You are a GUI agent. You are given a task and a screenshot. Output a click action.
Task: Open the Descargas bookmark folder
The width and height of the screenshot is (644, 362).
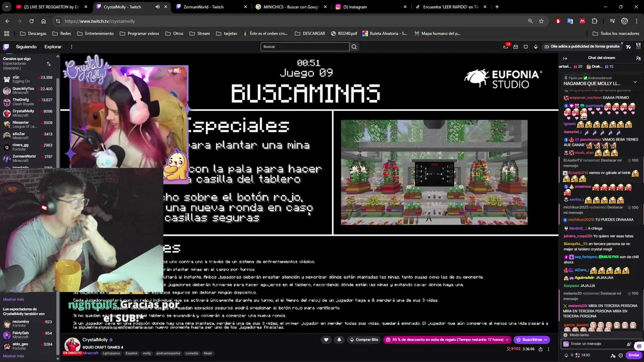[x=33, y=33]
